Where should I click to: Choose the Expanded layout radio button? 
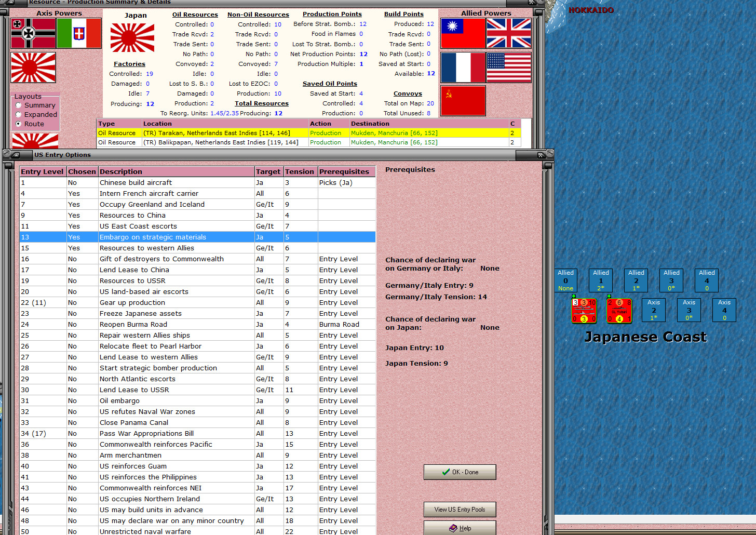(19, 114)
